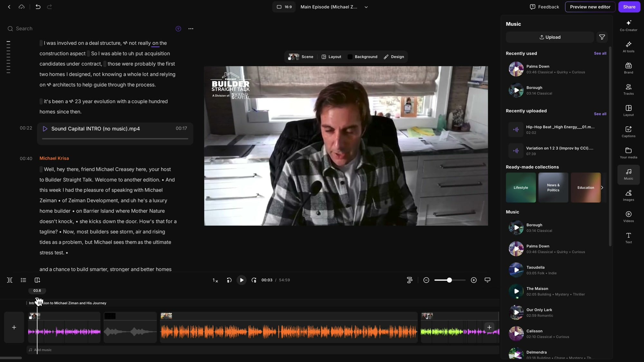Expand more Ready-made collections with the chevron
Image resolution: width=644 pixels, height=362 pixels.
click(x=602, y=188)
